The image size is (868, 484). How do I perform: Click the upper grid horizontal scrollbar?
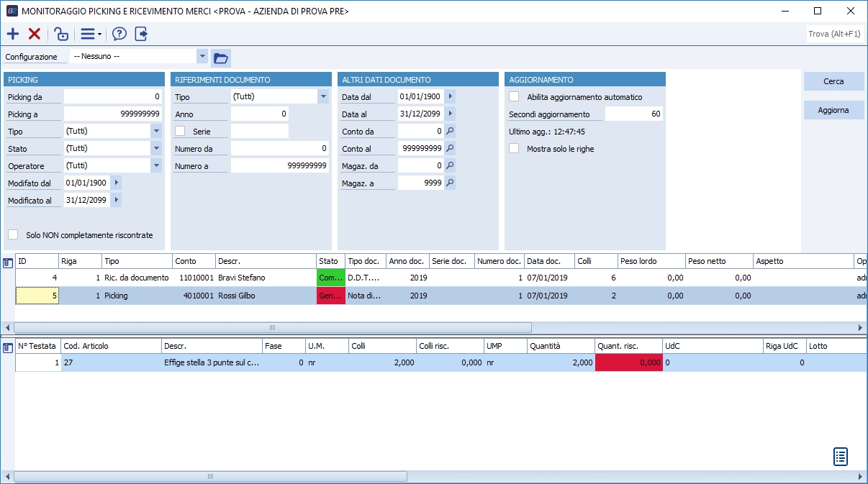click(272, 327)
